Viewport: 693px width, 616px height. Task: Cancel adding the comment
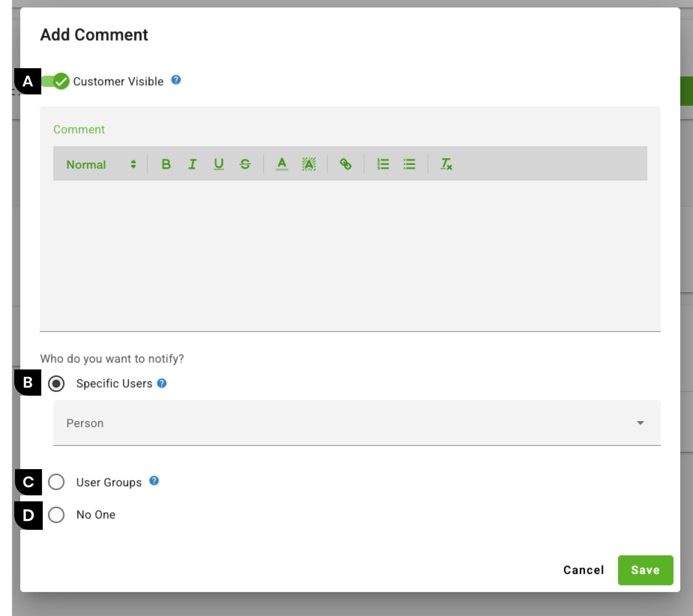[x=583, y=570]
